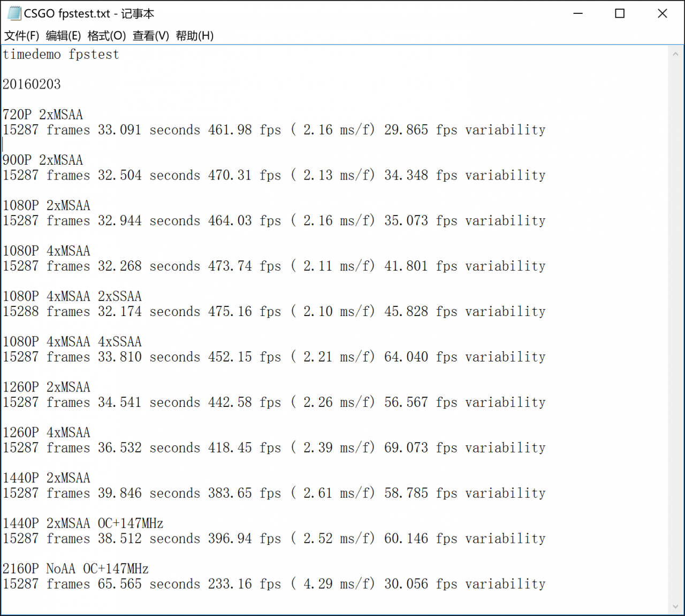Click the '4.29' ms/f value
This screenshot has height=616, width=685.
tap(318, 584)
